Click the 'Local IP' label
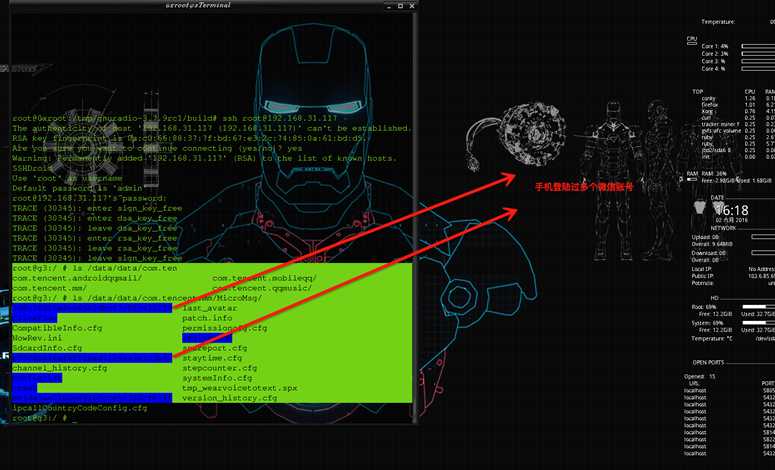Screen dimensions: 775x470 [702, 269]
